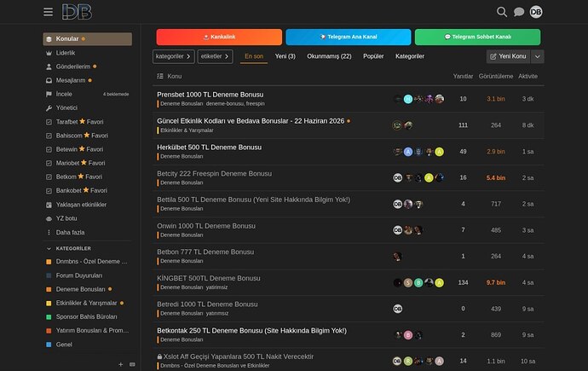Click the checkbox icon next to Betewin Favori
Image resolution: width=588 pixels, height=371 pixels.
[x=49, y=149]
